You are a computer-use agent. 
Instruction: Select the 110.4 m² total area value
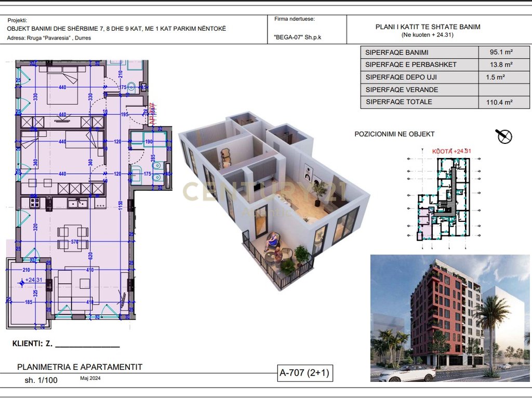(x=501, y=102)
